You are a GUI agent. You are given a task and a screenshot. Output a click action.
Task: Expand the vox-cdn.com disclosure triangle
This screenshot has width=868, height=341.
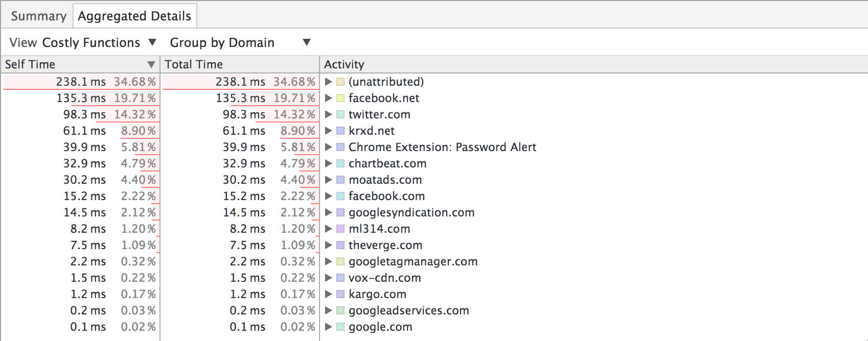point(329,278)
